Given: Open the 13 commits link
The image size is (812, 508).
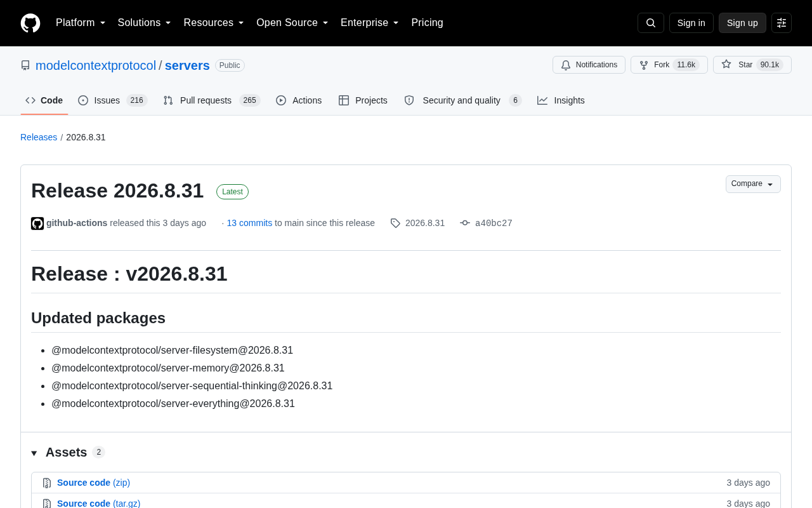Looking at the screenshot, I should [249, 223].
